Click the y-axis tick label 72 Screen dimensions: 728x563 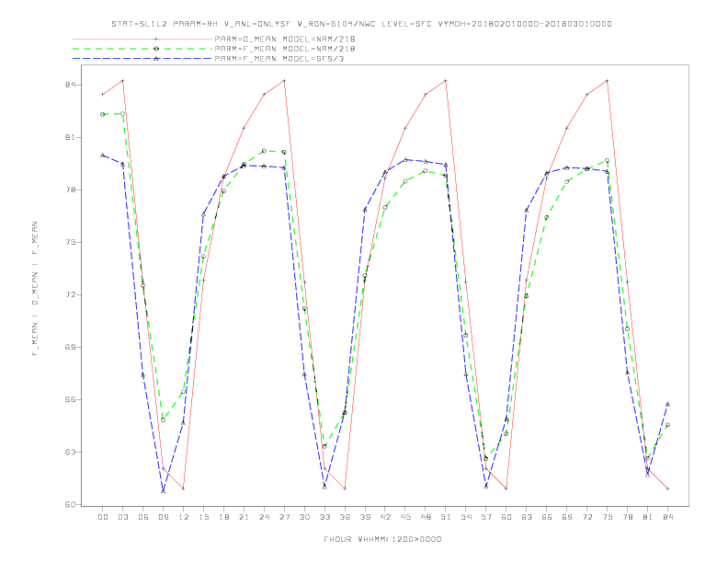tap(70, 295)
